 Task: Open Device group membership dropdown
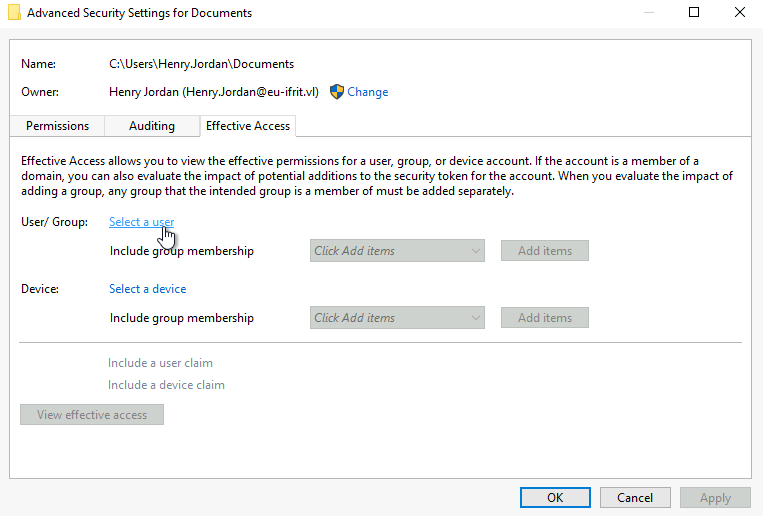(397, 318)
